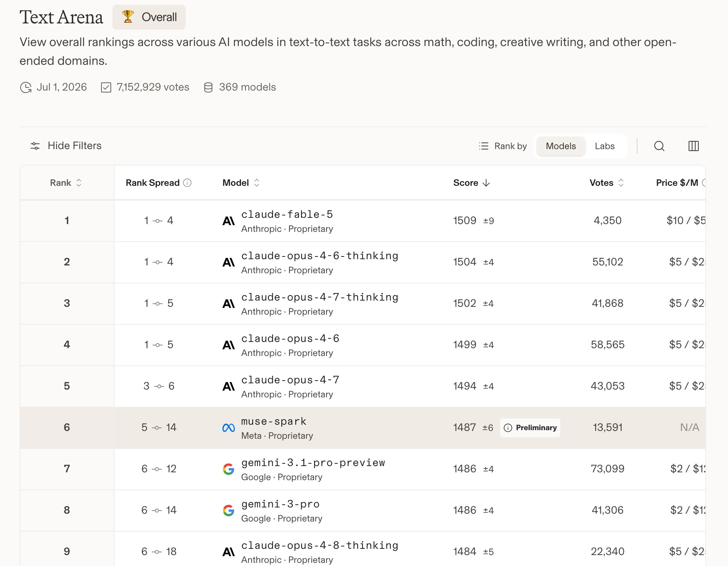The width and height of the screenshot is (728, 566).
Task: Click the Anthropic logo beside claude-fable-5
Action: pos(229,221)
